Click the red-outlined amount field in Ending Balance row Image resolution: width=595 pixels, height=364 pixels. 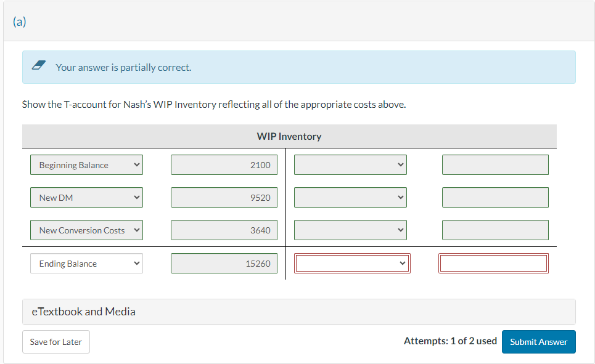click(x=493, y=264)
